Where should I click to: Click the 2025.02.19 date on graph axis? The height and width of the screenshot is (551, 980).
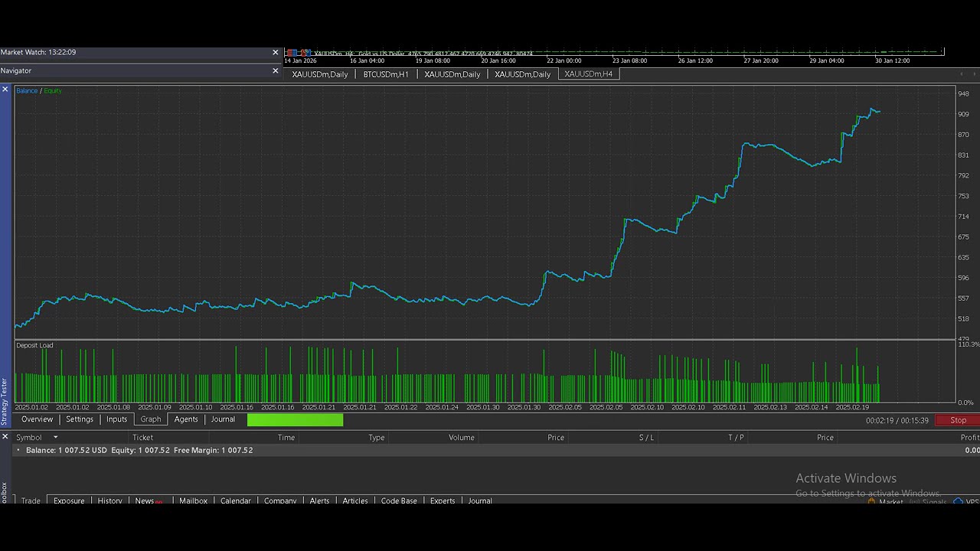853,407
